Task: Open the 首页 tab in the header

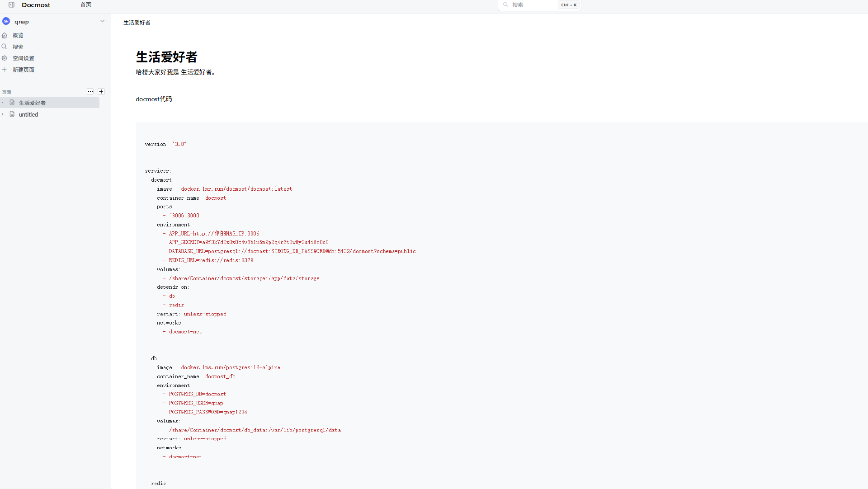Action: point(86,5)
